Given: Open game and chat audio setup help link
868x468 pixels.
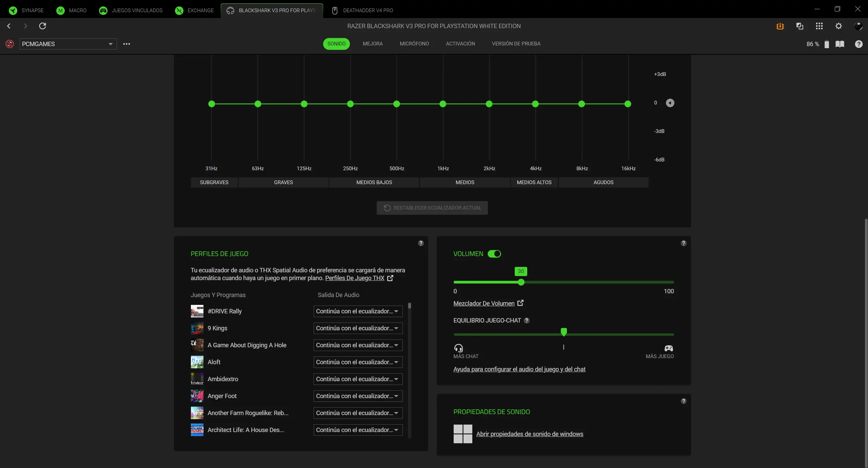Looking at the screenshot, I should (519, 369).
